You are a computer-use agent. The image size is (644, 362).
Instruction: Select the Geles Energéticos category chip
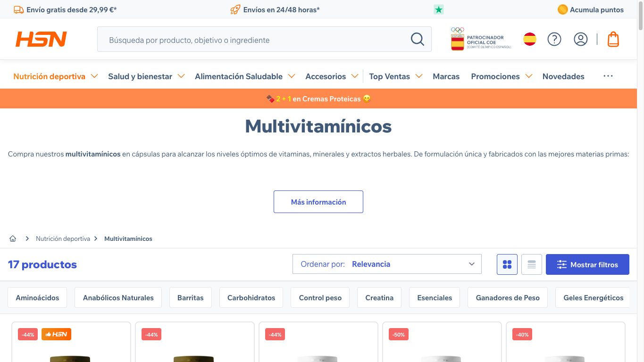pos(593,297)
